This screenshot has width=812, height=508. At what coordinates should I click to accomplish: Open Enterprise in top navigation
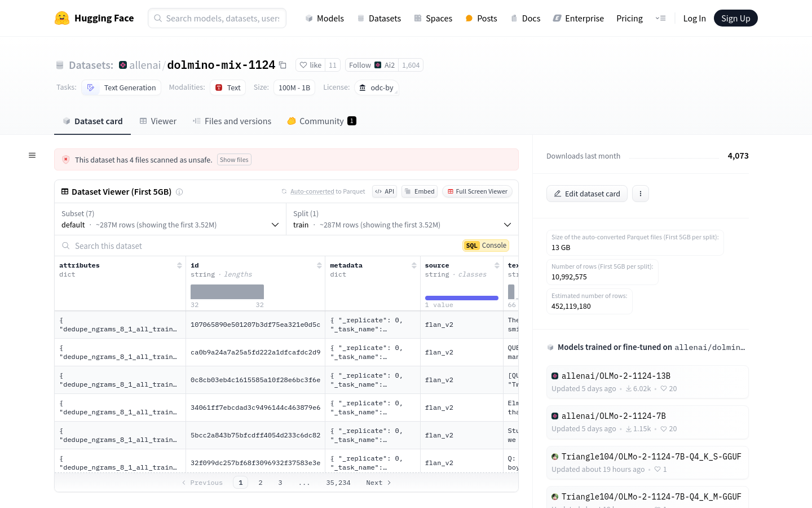coord(578,18)
